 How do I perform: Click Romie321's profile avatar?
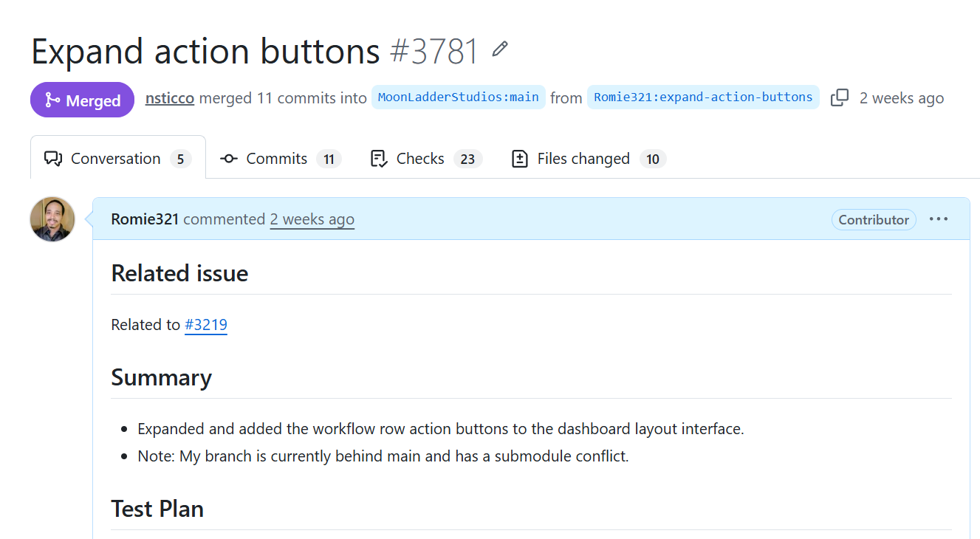[x=52, y=219]
